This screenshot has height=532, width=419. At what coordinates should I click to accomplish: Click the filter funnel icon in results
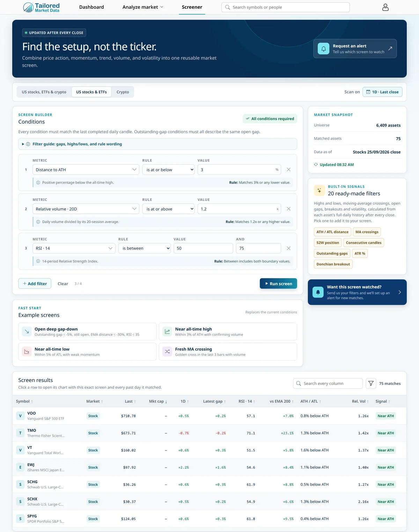coord(371,383)
